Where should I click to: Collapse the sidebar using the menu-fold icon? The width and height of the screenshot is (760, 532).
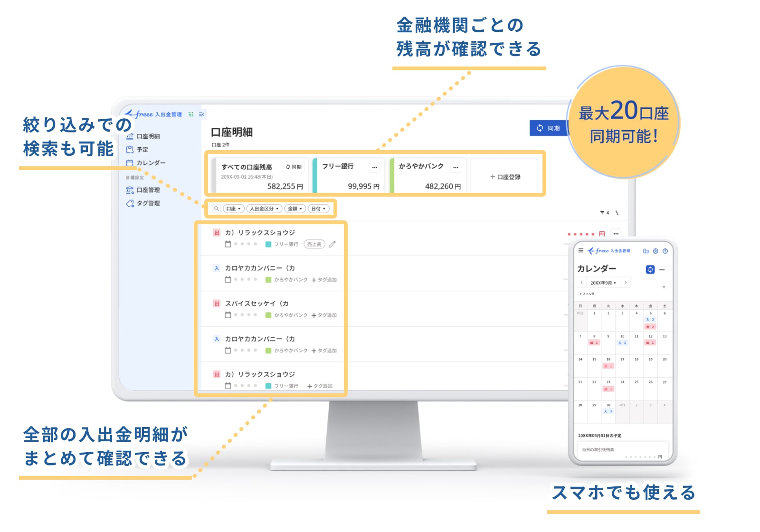tap(201, 114)
